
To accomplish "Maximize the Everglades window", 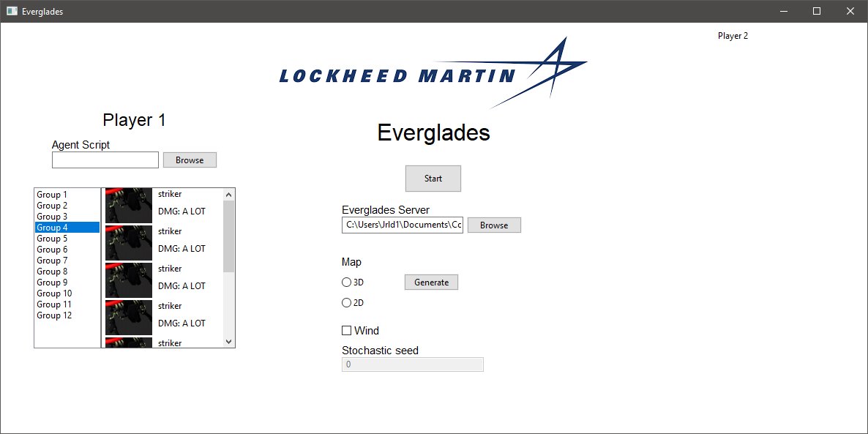I will tap(817, 11).
